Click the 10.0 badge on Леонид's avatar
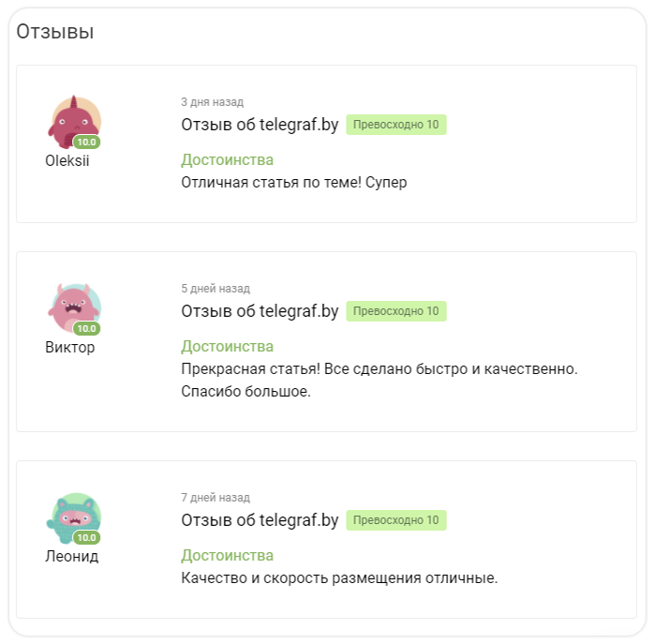This screenshot has height=644, width=654. pyautogui.click(x=87, y=537)
